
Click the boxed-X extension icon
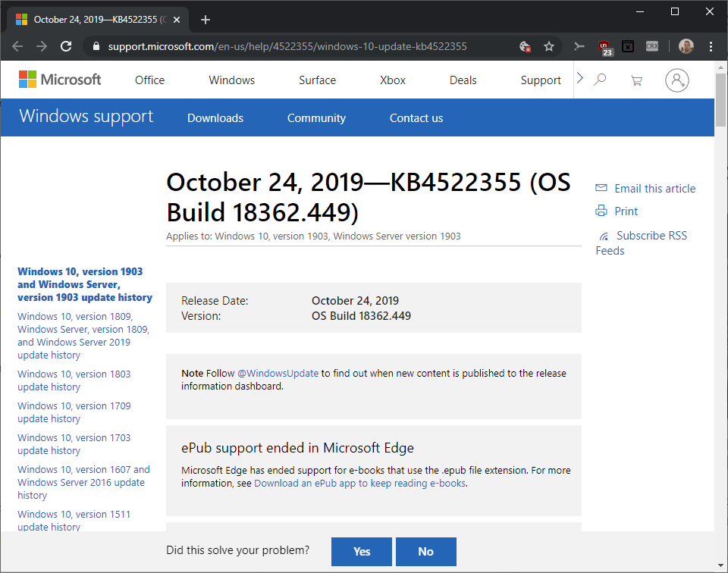(x=628, y=46)
